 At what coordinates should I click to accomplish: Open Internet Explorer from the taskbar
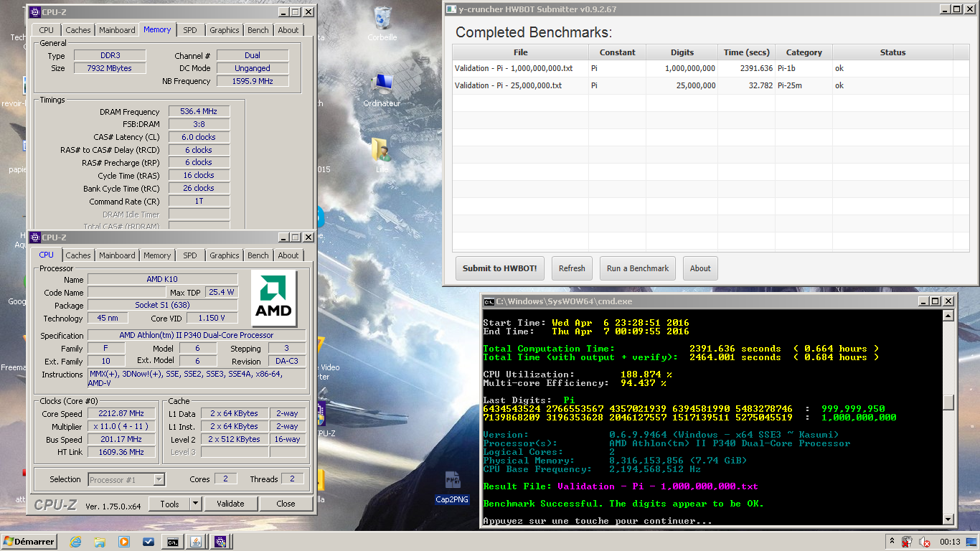coord(76,542)
